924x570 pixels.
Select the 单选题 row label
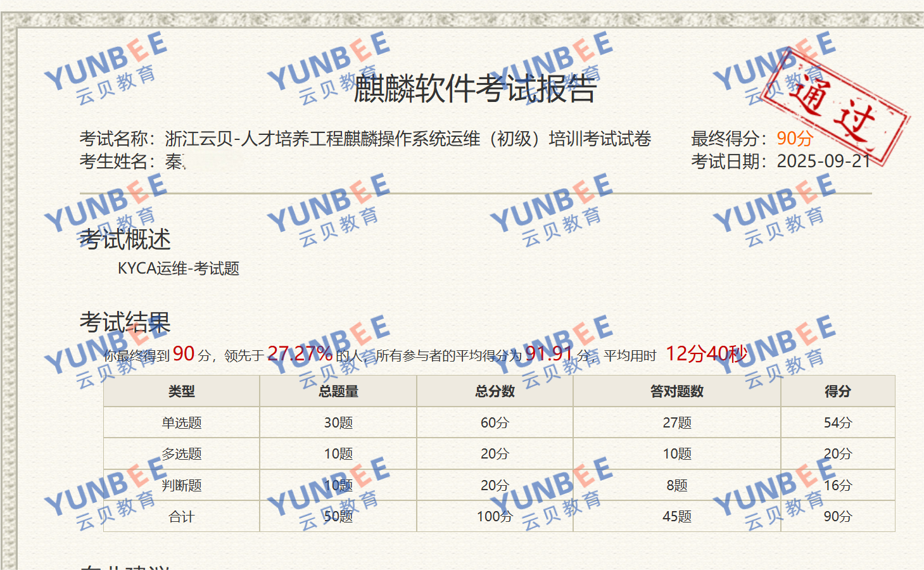[x=182, y=422]
